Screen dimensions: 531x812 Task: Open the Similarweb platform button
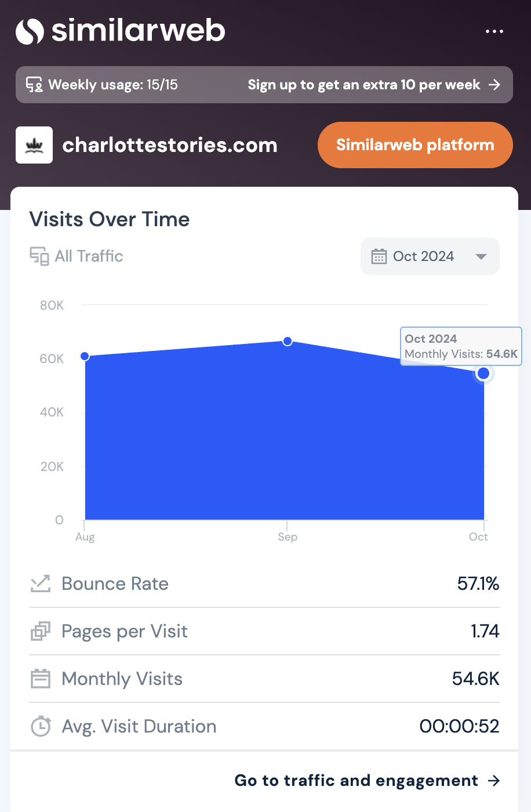pyautogui.click(x=415, y=145)
